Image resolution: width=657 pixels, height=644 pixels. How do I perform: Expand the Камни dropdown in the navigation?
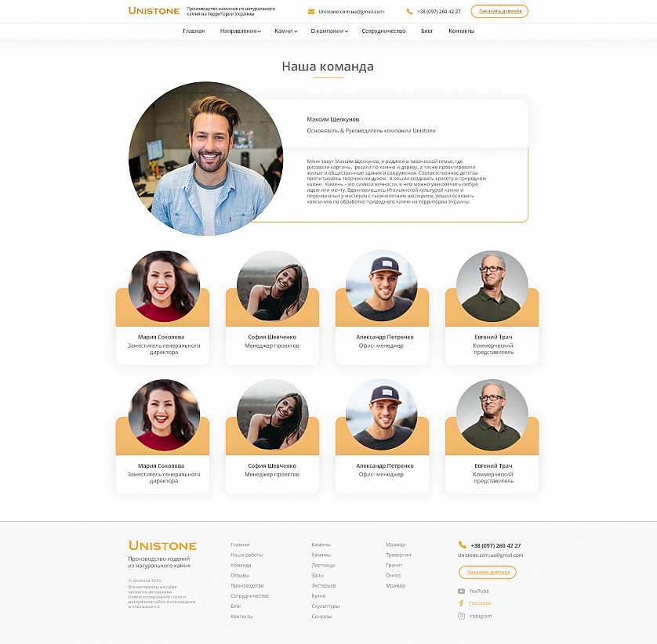coord(285,31)
